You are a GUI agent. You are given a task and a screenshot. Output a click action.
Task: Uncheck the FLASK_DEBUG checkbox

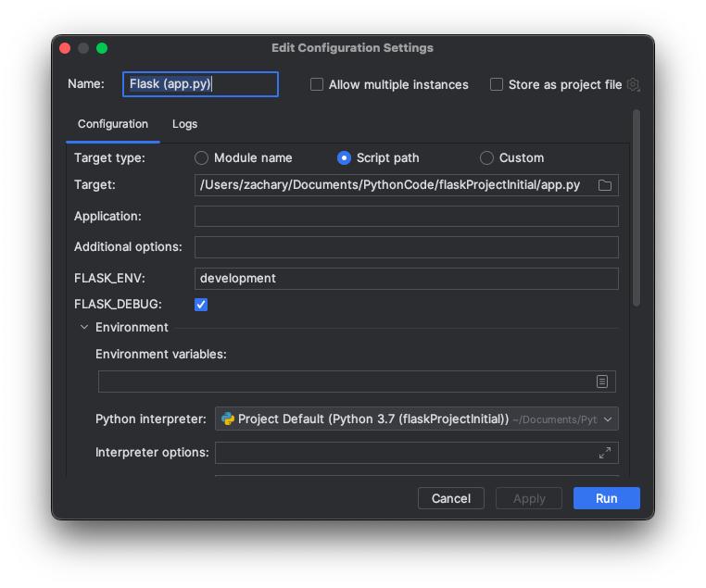pos(201,305)
